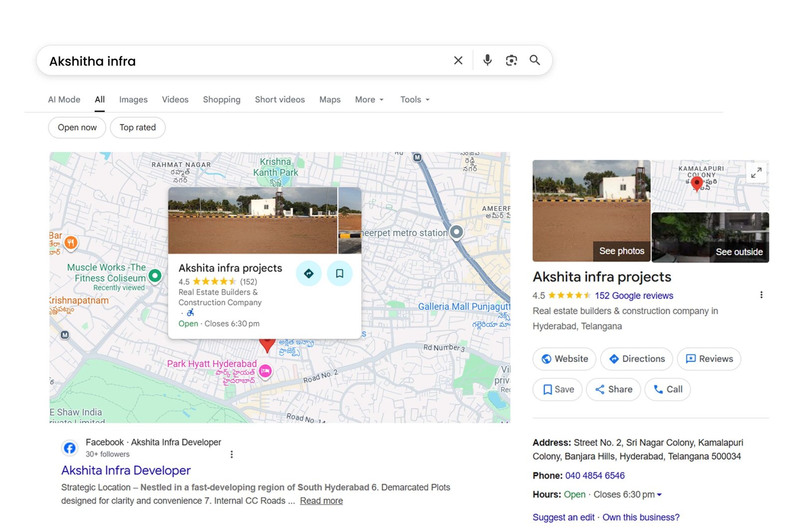Save the business to your lists
The height and width of the screenshot is (532, 798).
(557, 389)
